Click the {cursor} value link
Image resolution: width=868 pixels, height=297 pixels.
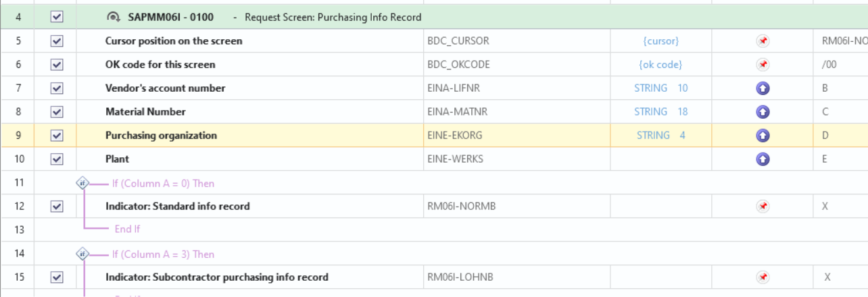(660, 41)
